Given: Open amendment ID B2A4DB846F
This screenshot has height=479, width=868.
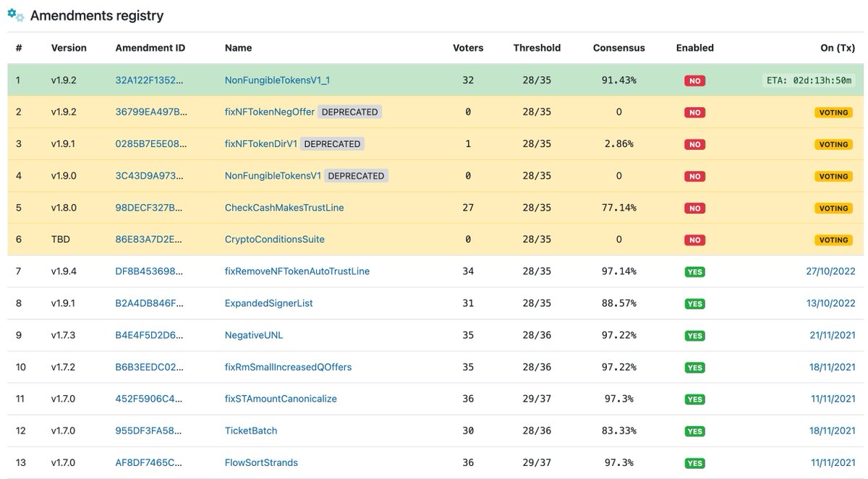Looking at the screenshot, I should click(x=150, y=303).
